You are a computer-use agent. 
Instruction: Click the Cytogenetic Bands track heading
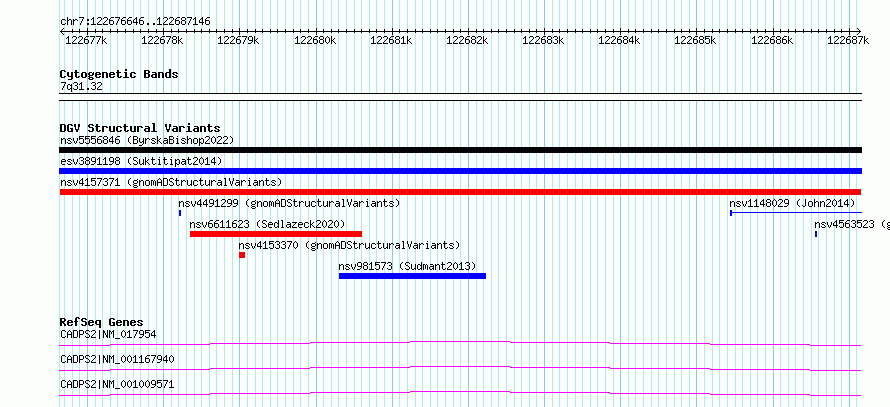[x=119, y=74]
